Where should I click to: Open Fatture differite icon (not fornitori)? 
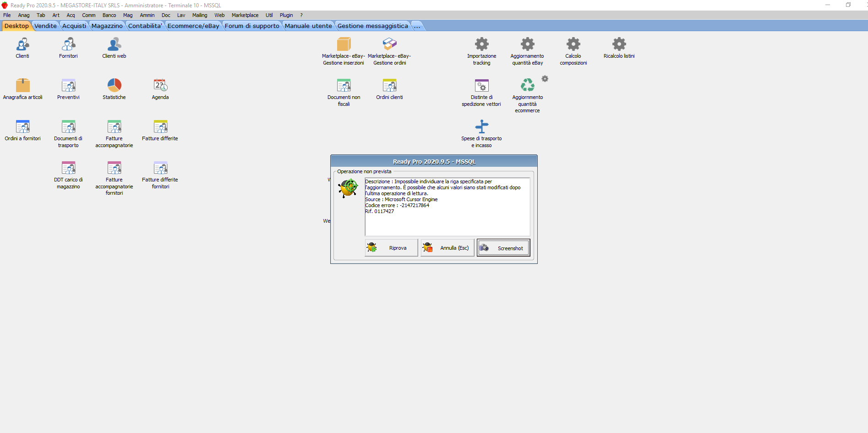point(160,126)
